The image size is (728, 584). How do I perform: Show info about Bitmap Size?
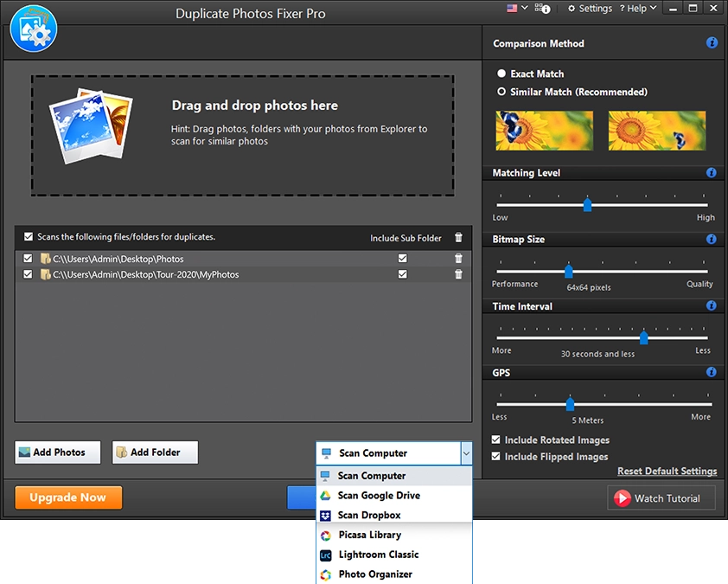[711, 240]
